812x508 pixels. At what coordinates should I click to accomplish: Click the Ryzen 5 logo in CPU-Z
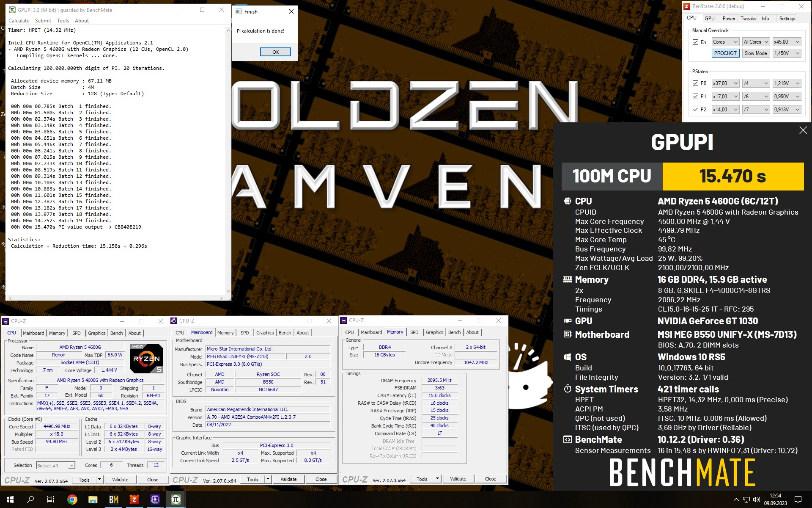(146, 358)
